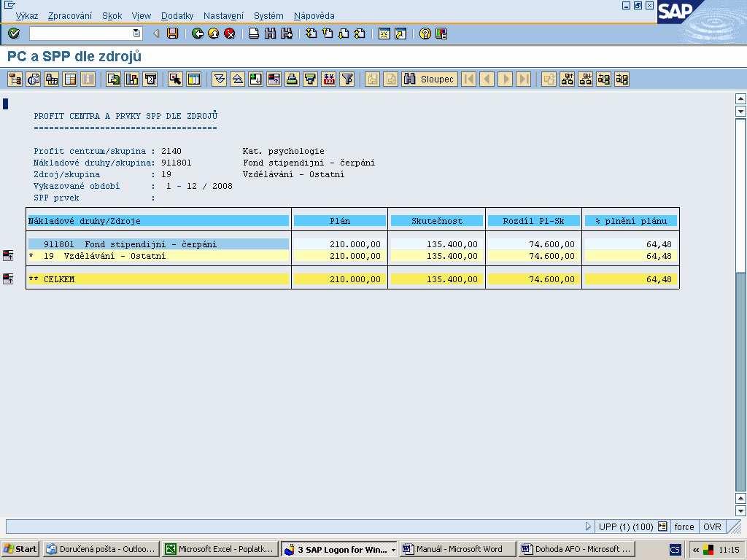Click Find Next binoculars-plus icon
This screenshot has height=560, width=747.
(286, 34)
